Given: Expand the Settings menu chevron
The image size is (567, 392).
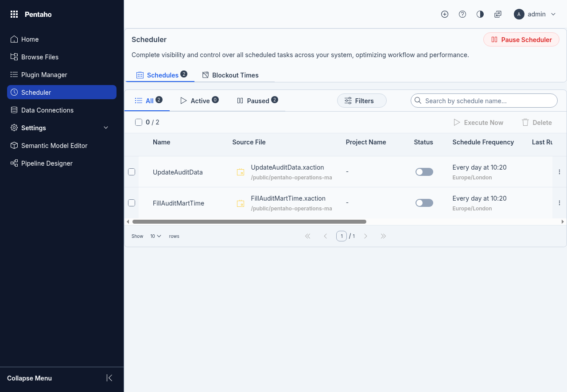Looking at the screenshot, I should [106, 128].
